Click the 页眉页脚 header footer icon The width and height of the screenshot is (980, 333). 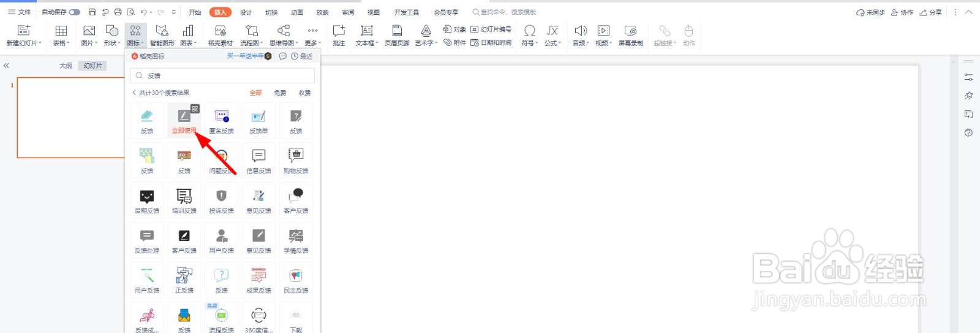[397, 36]
